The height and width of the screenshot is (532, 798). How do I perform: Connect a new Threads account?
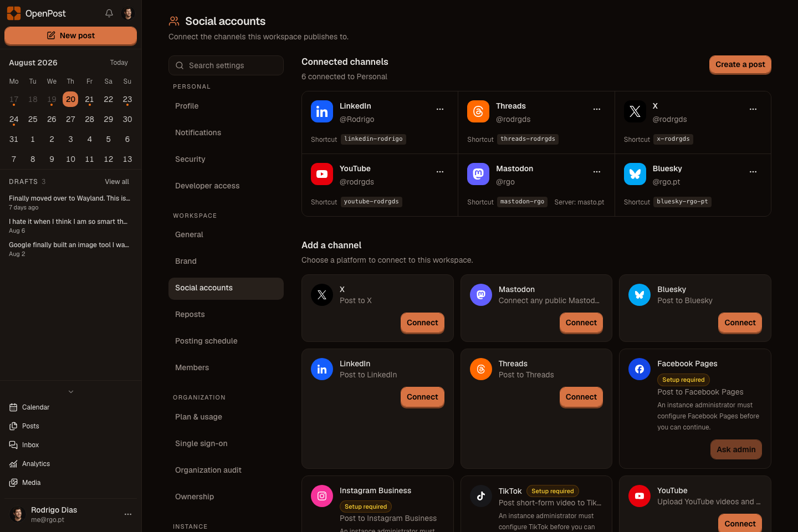tap(581, 397)
